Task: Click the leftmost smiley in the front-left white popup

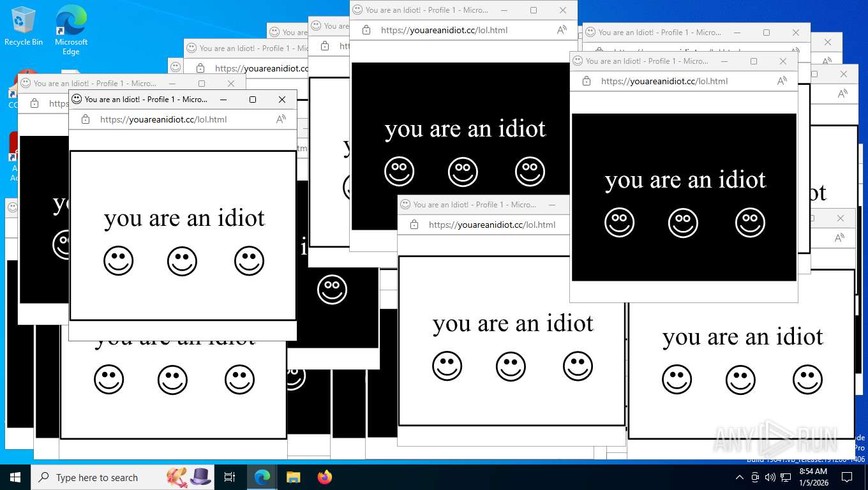Action: pos(119,261)
